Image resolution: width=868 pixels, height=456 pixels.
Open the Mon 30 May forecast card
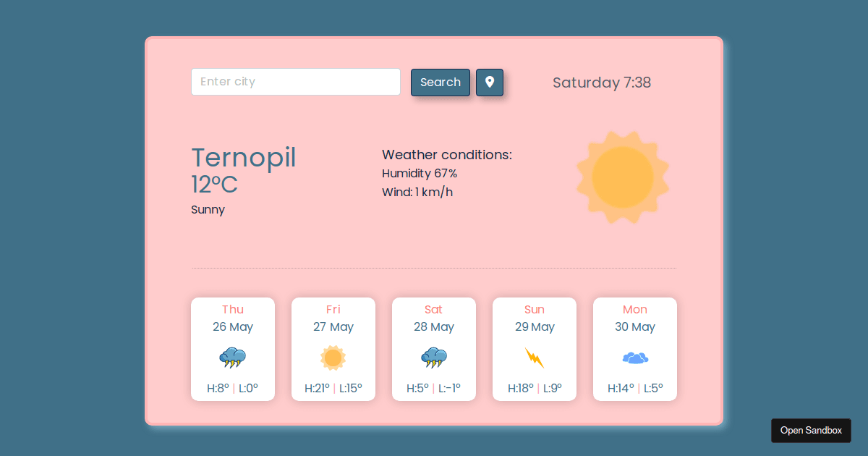pyautogui.click(x=635, y=349)
